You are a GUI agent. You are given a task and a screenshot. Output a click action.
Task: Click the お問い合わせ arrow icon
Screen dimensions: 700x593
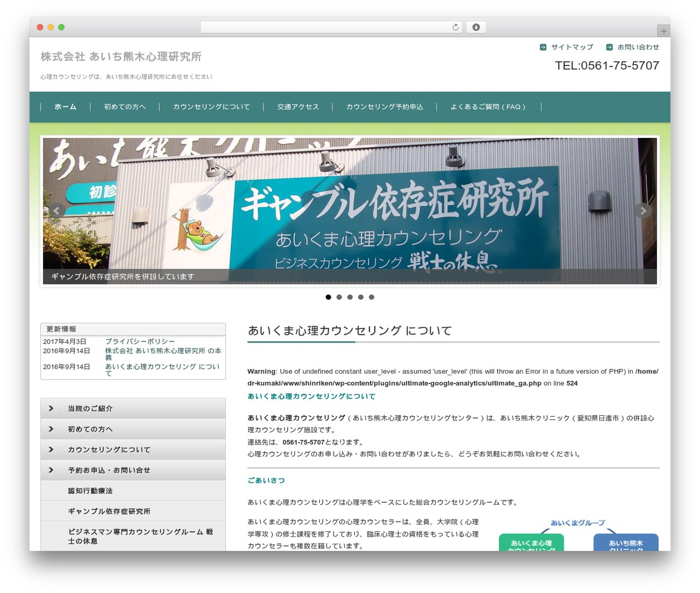[x=609, y=47]
